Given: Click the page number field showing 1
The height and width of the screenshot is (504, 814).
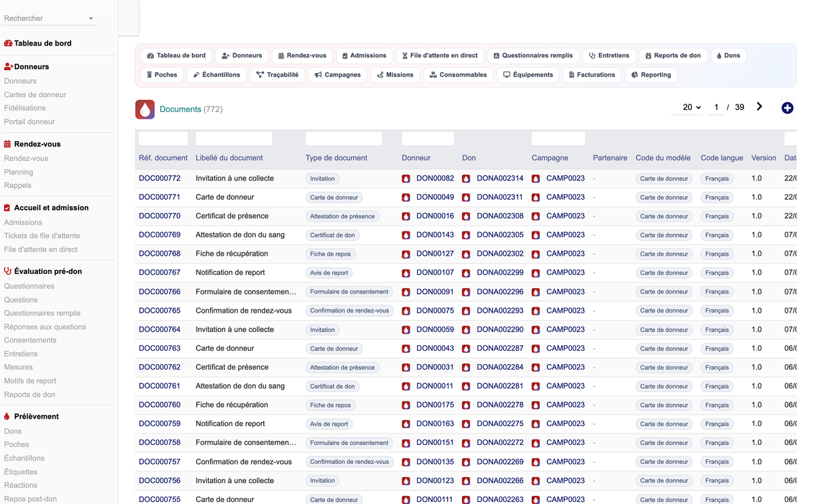Looking at the screenshot, I should [x=716, y=107].
